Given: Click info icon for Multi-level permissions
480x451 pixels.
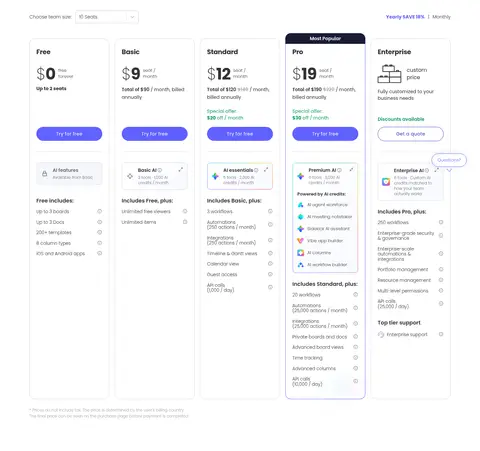Looking at the screenshot, I should pyautogui.click(x=441, y=291).
